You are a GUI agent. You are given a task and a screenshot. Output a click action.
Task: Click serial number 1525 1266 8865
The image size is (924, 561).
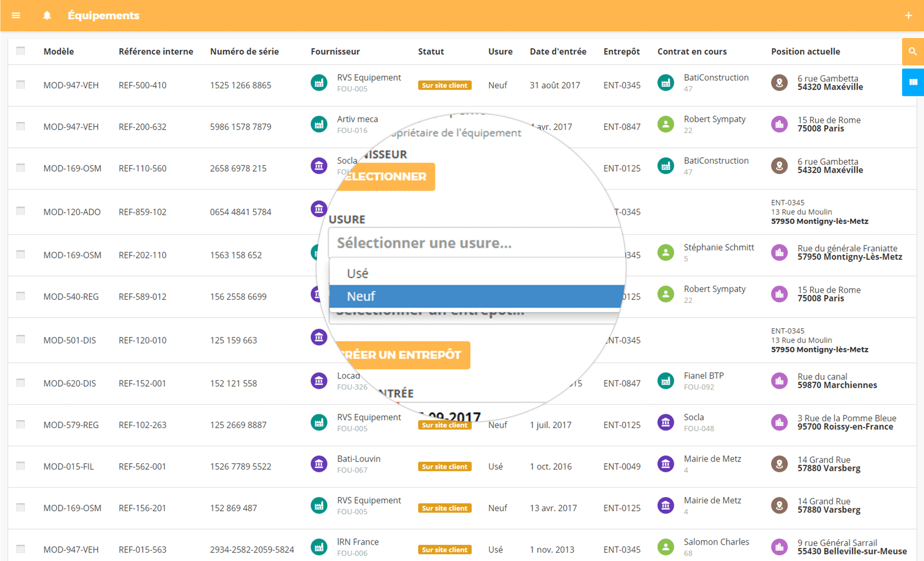240,86
